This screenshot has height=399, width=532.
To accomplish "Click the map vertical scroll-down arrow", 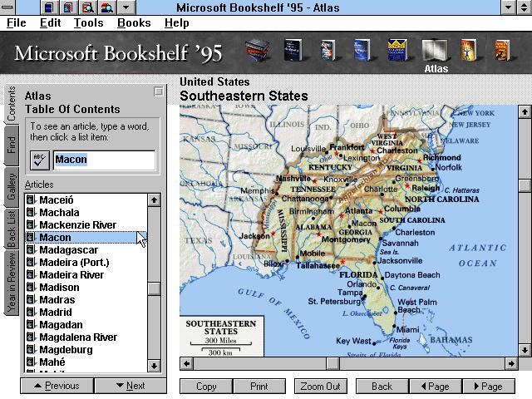I will coord(525,350).
